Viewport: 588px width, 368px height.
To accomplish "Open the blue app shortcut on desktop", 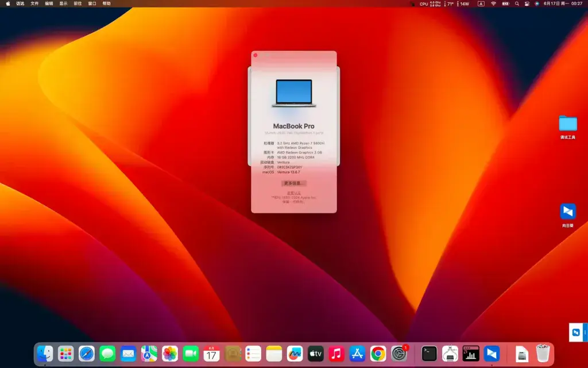I will coord(568,212).
